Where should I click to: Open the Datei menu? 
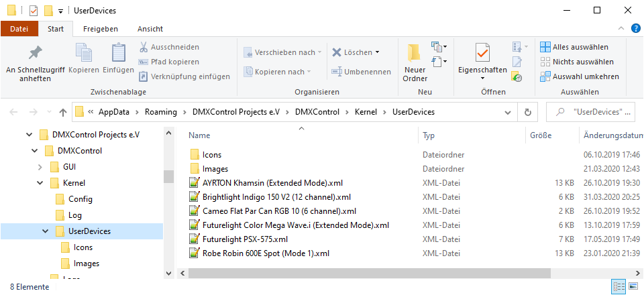19,29
